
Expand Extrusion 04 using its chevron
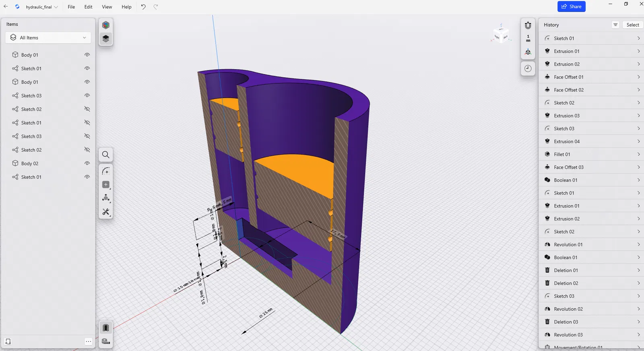639,141
